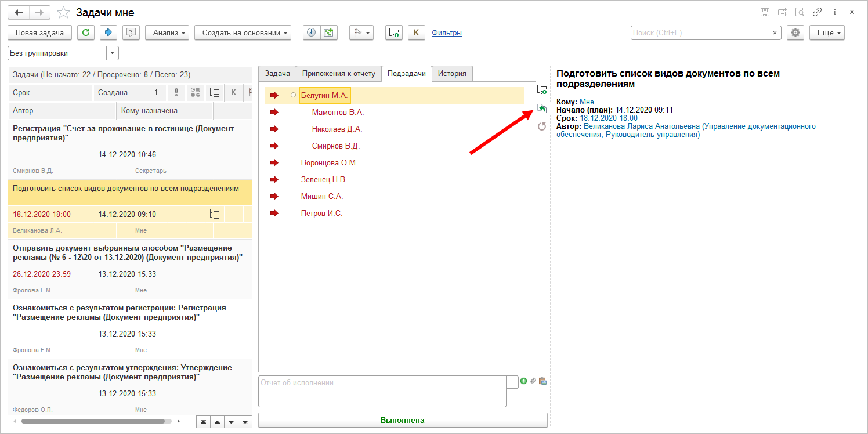
Task: Create subtask icon beside subtasks tree
Action: click(542, 90)
